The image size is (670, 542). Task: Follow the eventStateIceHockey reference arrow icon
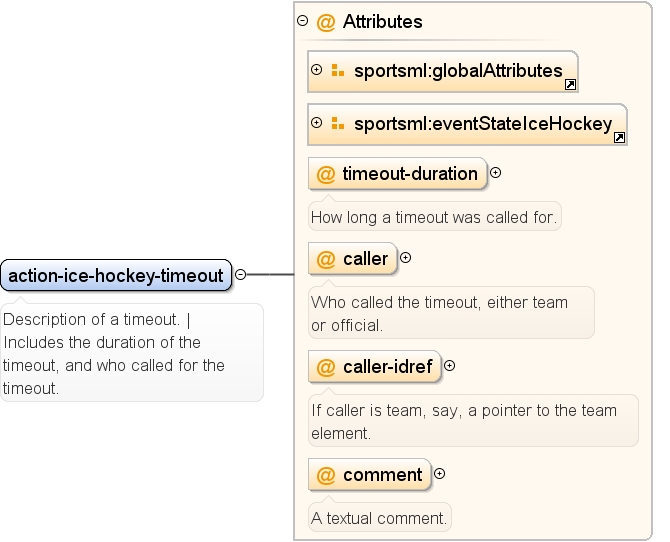[619, 138]
